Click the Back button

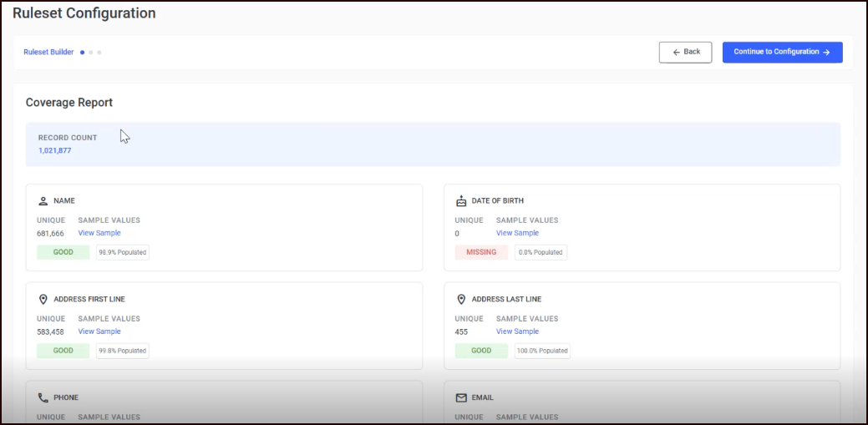click(x=685, y=52)
